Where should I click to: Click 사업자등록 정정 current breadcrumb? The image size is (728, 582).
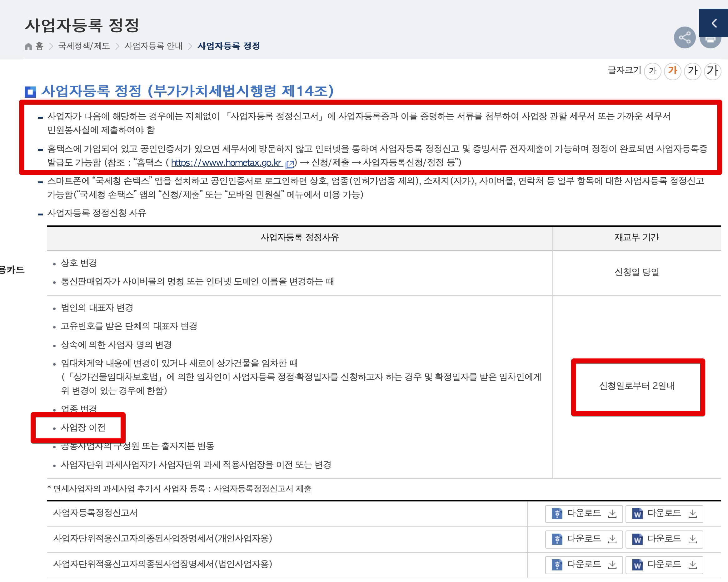coord(229,46)
